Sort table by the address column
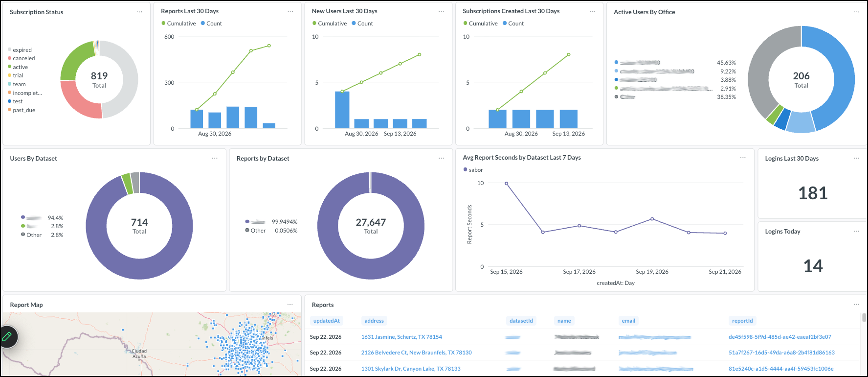 pyautogui.click(x=374, y=321)
